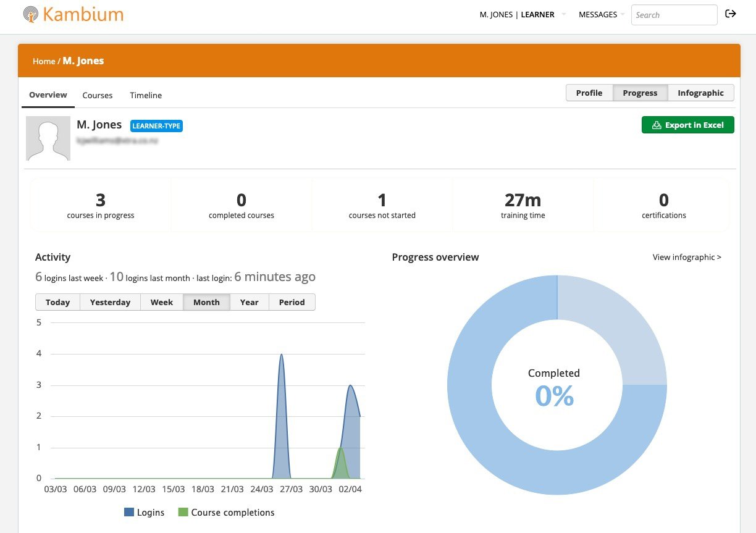Open the Timeline tab
This screenshot has width=756, height=533.
tap(146, 95)
